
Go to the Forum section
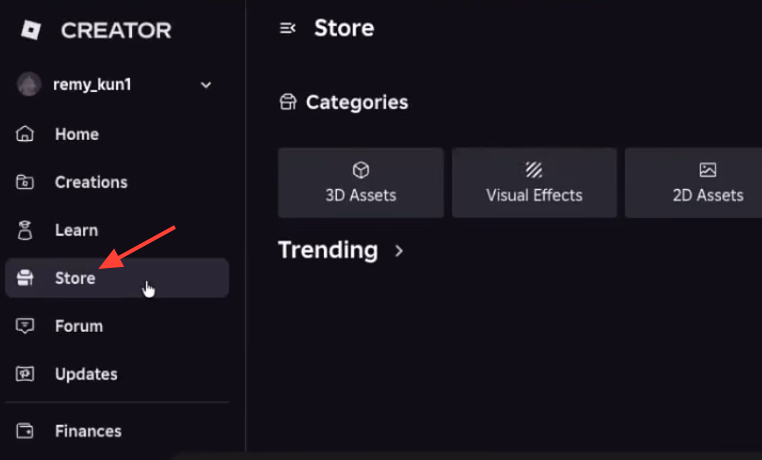click(x=117, y=326)
